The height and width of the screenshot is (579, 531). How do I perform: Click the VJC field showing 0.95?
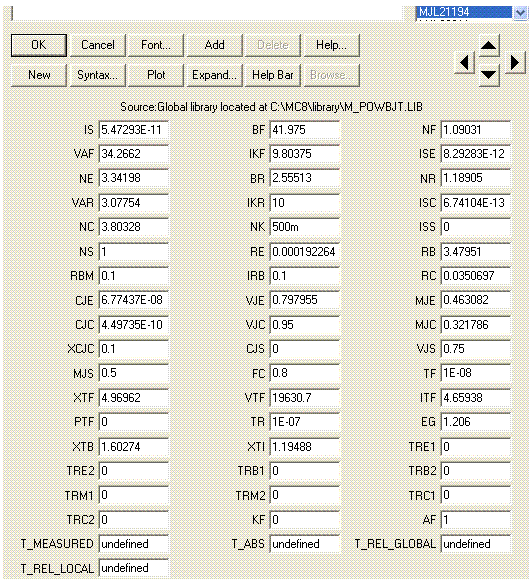tap(305, 325)
